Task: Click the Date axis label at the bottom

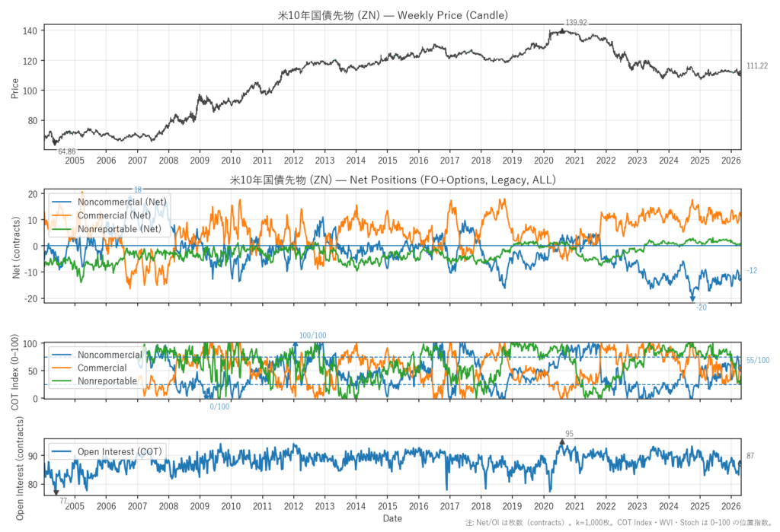Action: coord(392,518)
